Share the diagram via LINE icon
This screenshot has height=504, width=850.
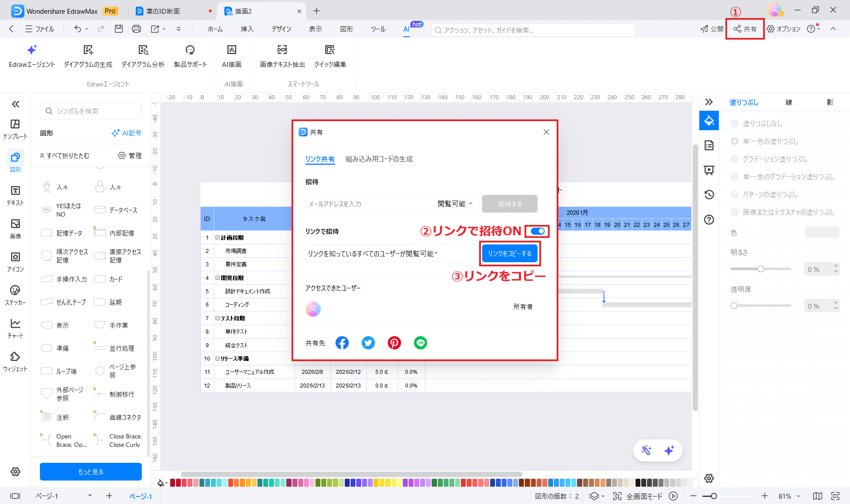pos(420,342)
